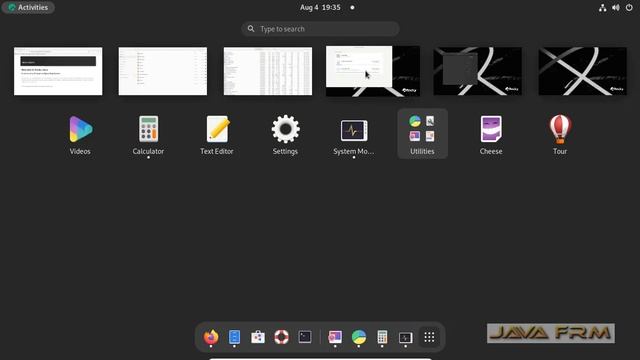
Task: Launch Terminal from the dock
Action: coord(305,337)
